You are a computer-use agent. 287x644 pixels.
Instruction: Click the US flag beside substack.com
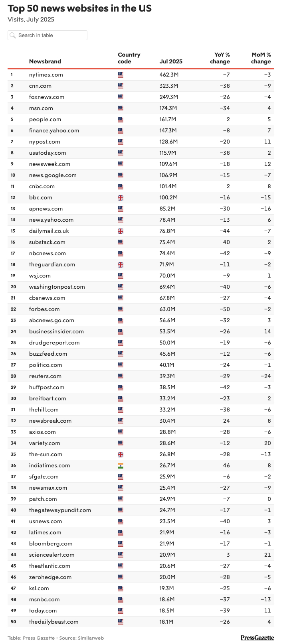coord(121,242)
